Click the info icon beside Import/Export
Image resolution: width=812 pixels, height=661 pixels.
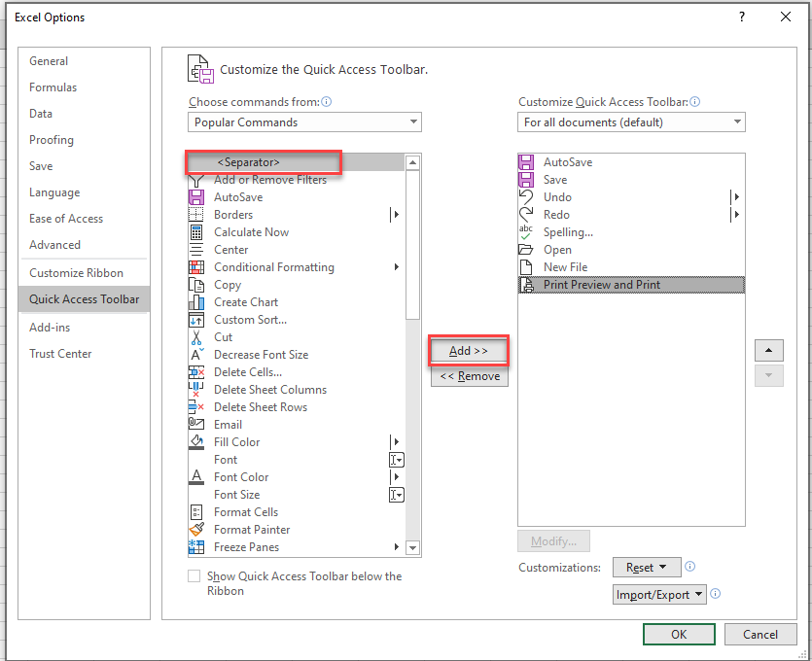(x=715, y=594)
